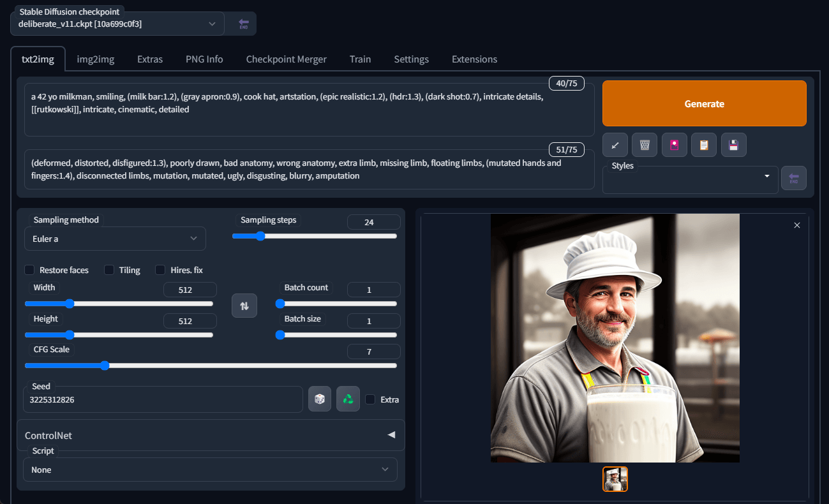Click the large generated milkman image

click(x=615, y=338)
